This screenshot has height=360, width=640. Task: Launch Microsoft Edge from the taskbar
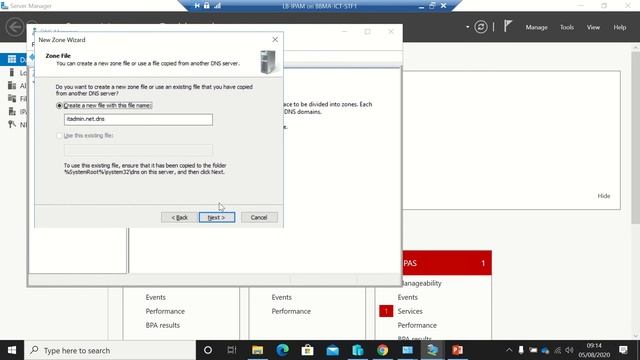pos(282,350)
